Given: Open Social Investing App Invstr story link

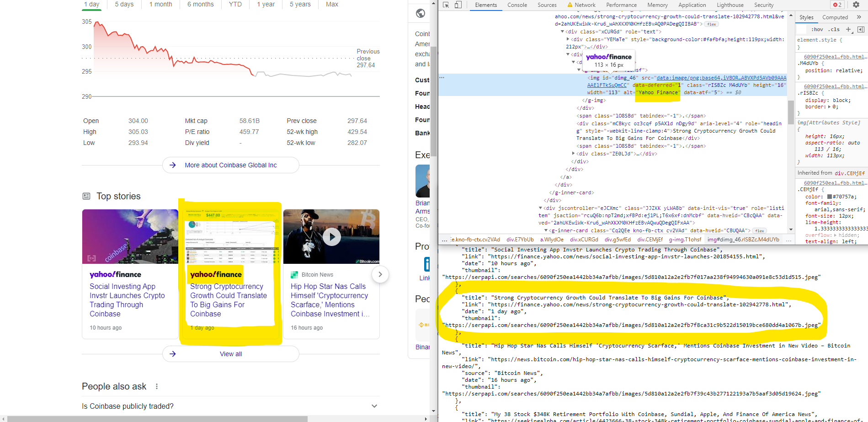Looking at the screenshot, I should pos(127,300).
